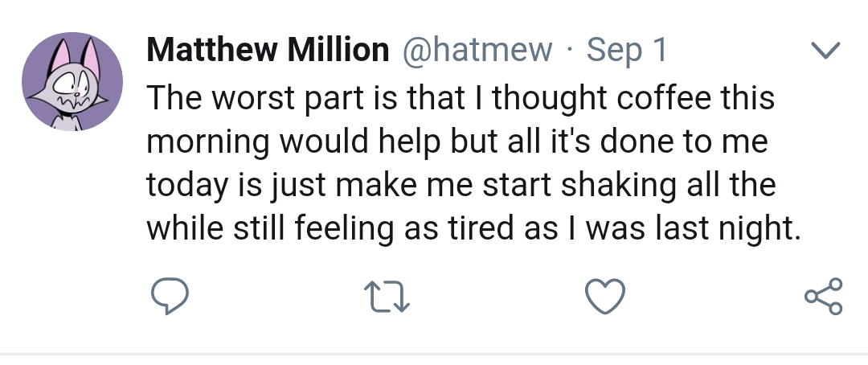The width and height of the screenshot is (868, 365).
Task: Click the "morning would help" text line
Action: 457,142
